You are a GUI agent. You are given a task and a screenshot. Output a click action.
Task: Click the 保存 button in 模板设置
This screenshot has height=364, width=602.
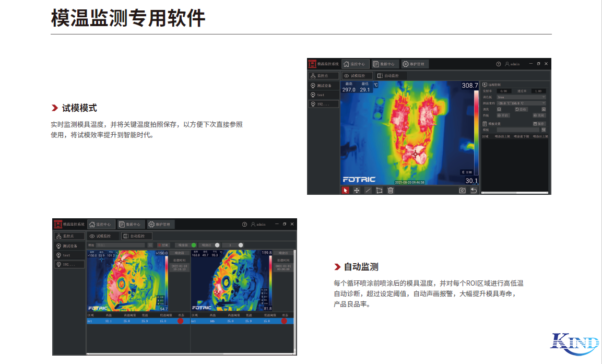pos(539,124)
